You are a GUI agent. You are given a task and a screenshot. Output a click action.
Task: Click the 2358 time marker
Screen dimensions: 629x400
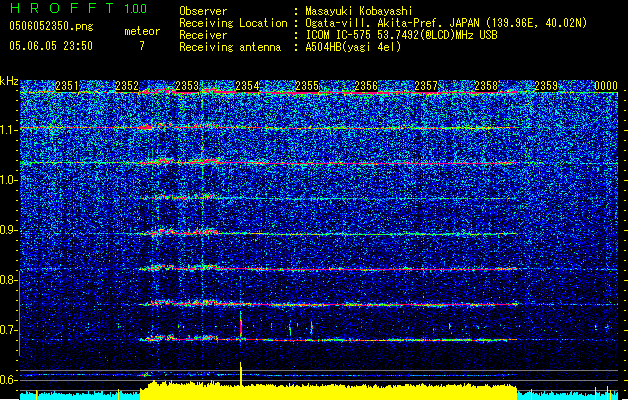click(486, 86)
